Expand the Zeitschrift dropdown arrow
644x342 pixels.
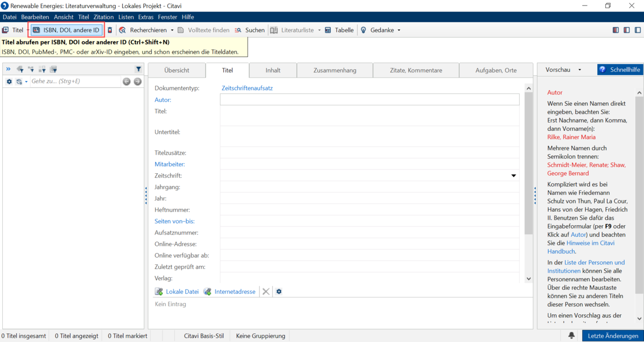click(513, 176)
